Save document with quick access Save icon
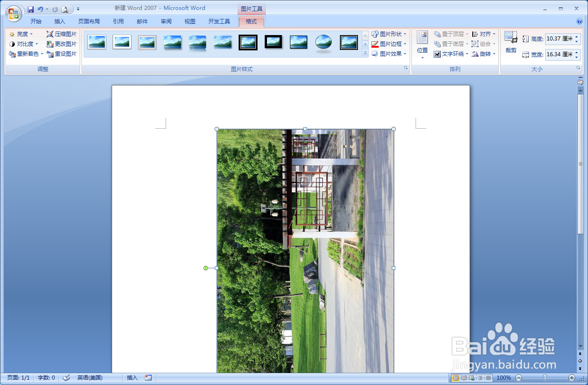588x385 pixels. pyautogui.click(x=31, y=9)
